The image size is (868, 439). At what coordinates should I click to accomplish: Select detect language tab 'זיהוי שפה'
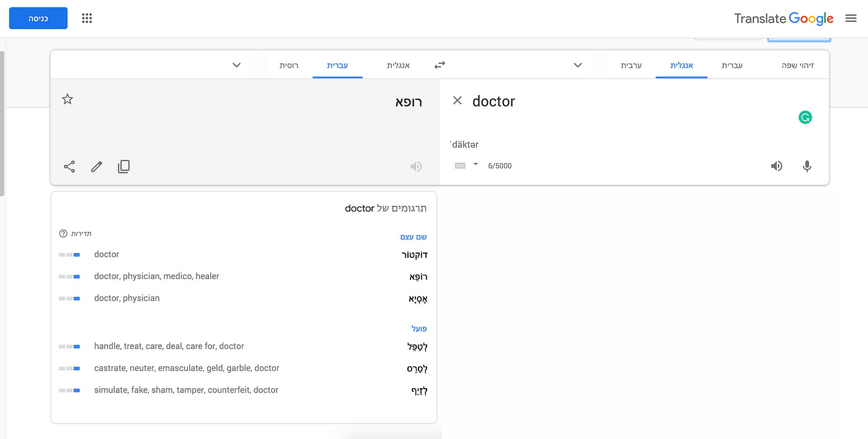(x=797, y=65)
